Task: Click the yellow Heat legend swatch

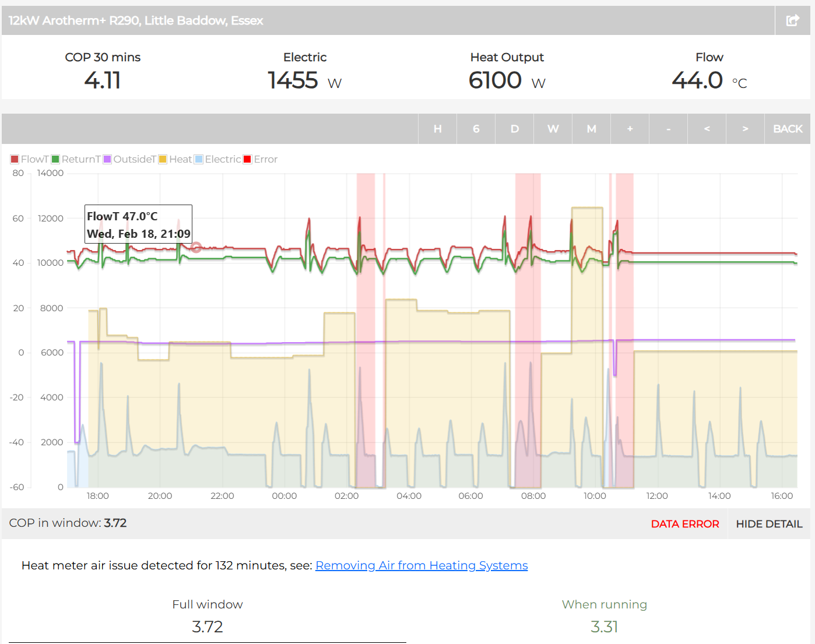Action: (x=163, y=159)
